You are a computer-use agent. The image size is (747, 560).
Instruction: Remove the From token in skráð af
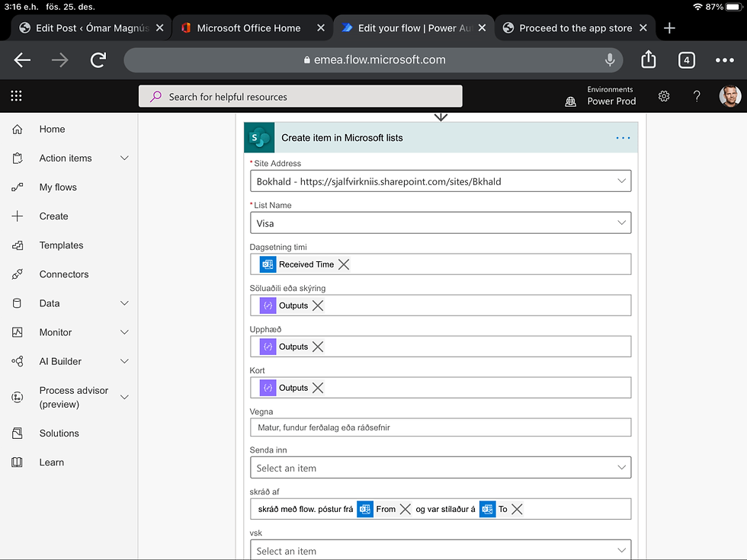tap(405, 509)
